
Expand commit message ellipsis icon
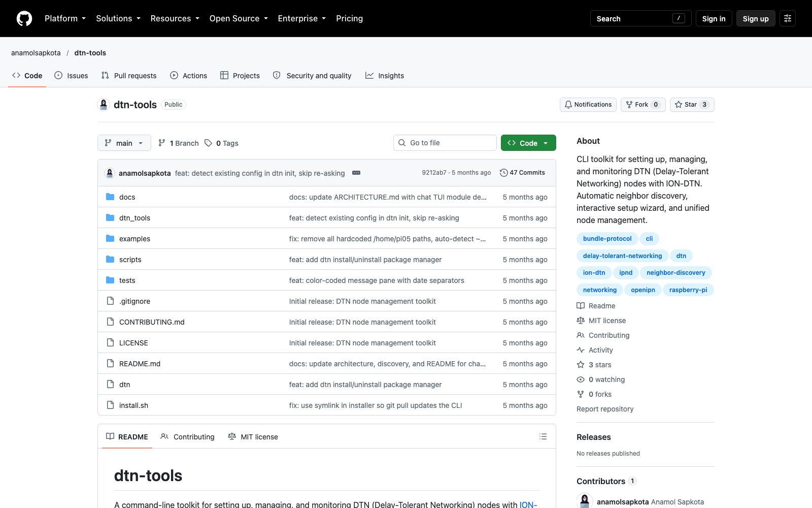click(356, 173)
